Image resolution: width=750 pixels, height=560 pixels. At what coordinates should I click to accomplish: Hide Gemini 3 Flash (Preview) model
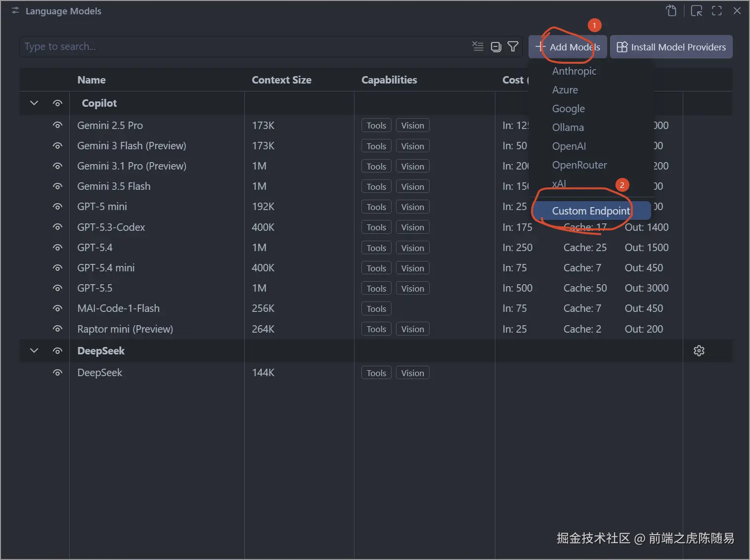tap(58, 146)
